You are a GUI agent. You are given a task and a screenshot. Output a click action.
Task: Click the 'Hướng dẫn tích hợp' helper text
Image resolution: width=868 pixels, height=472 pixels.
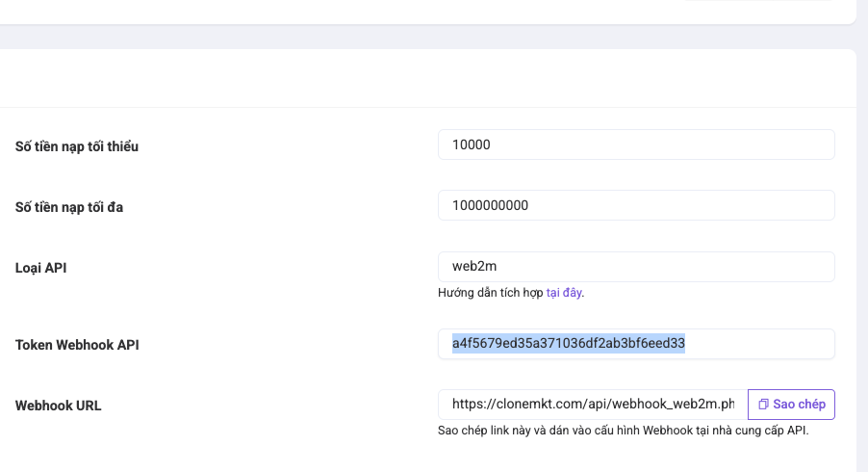(x=491, y=293)
